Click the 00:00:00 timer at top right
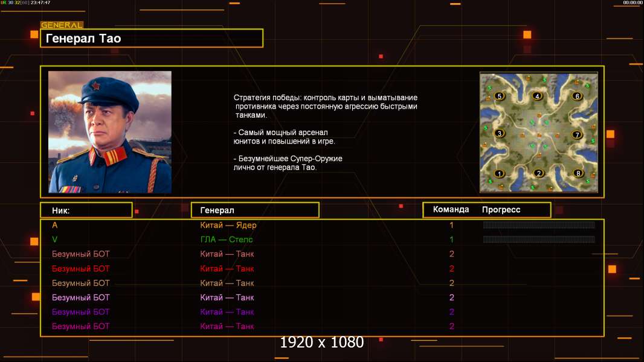 (633, 2)
